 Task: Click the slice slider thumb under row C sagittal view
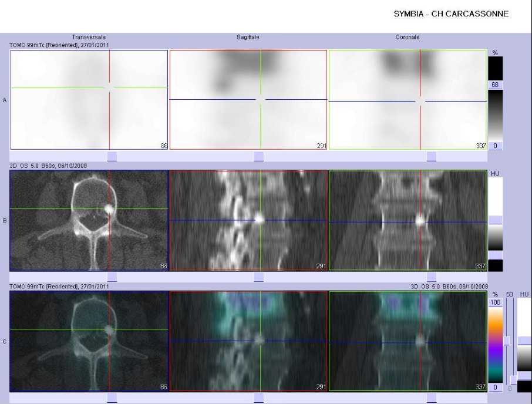point(258,398)
